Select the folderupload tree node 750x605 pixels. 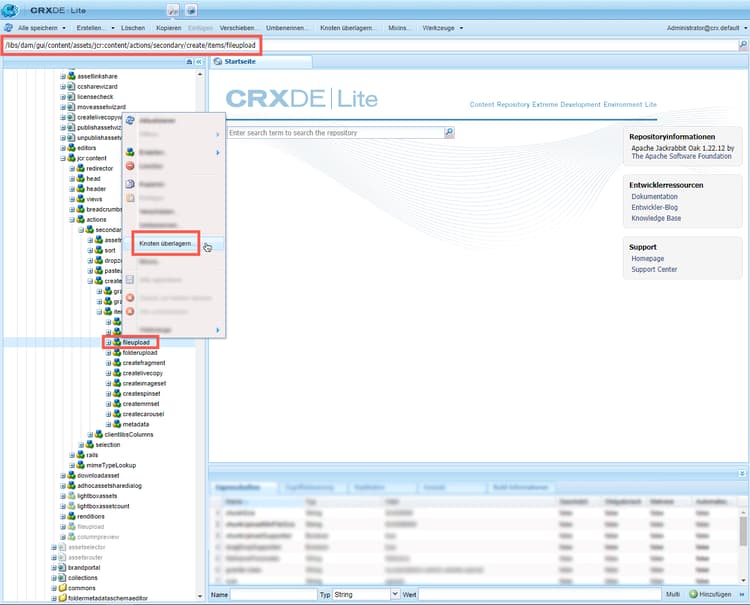pos(140,352)
